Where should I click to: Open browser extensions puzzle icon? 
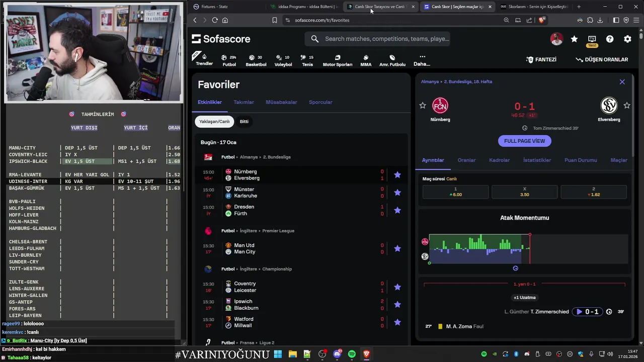tap(590, 20)
